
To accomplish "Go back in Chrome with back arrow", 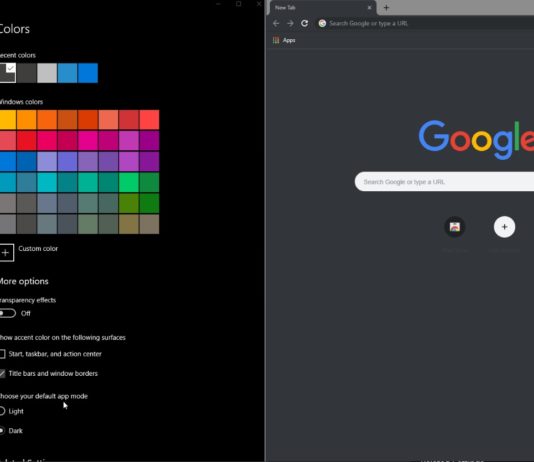I will click(276, 23).
